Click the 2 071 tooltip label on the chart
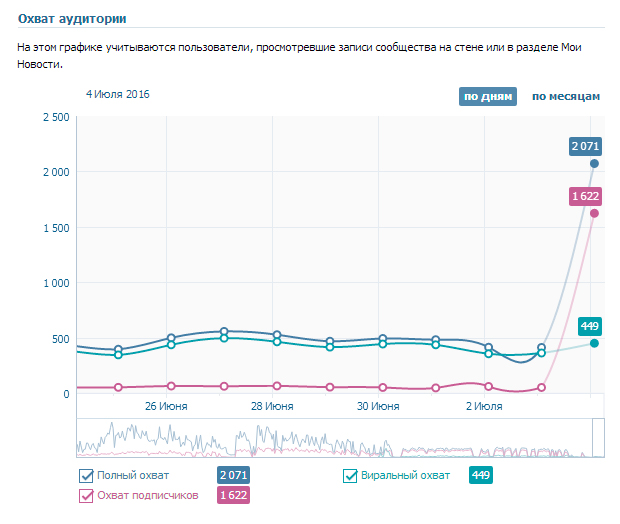620x524 pixels. pos(585,146)
